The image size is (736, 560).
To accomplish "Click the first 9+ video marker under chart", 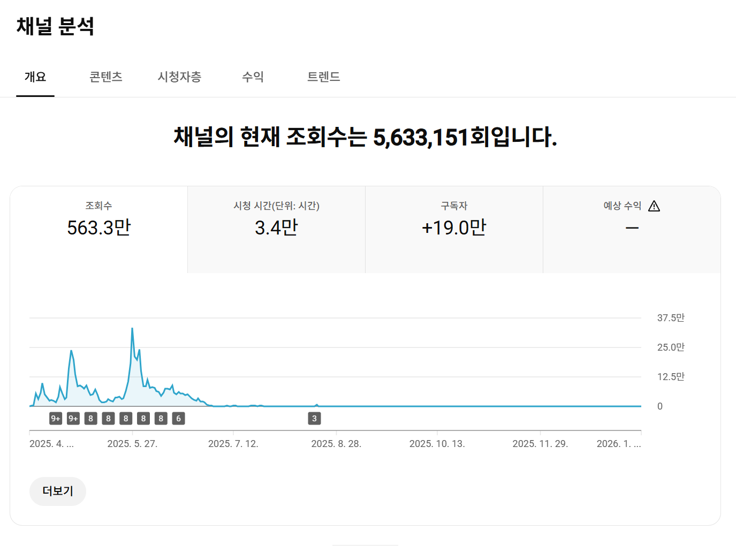I will (x=56, y=418).
